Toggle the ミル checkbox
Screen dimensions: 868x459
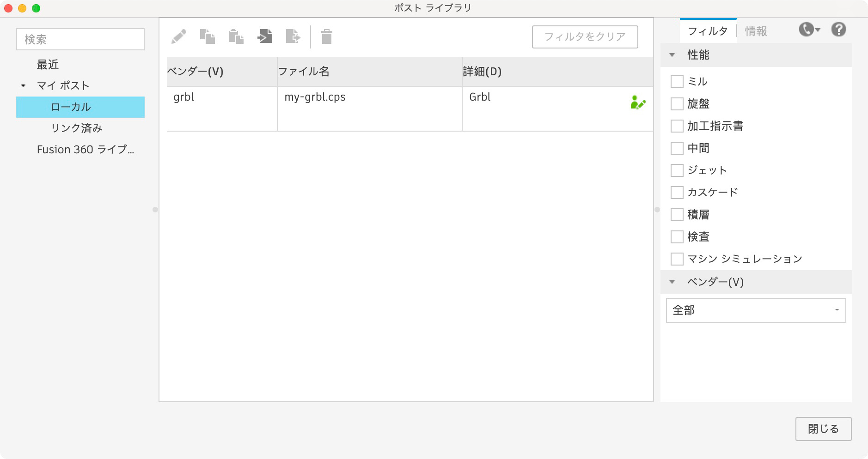(677, 82)
